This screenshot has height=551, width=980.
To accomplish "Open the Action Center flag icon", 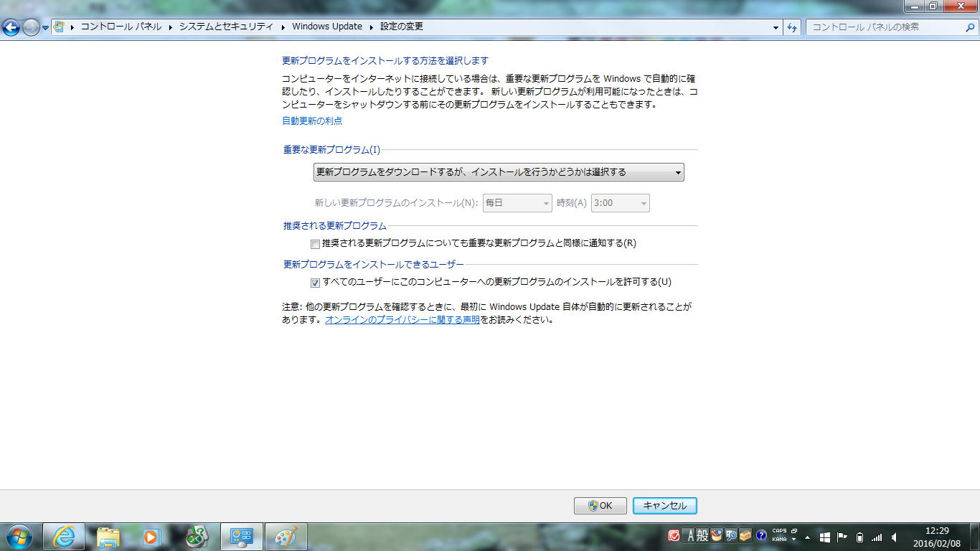I will pos(842,537).
